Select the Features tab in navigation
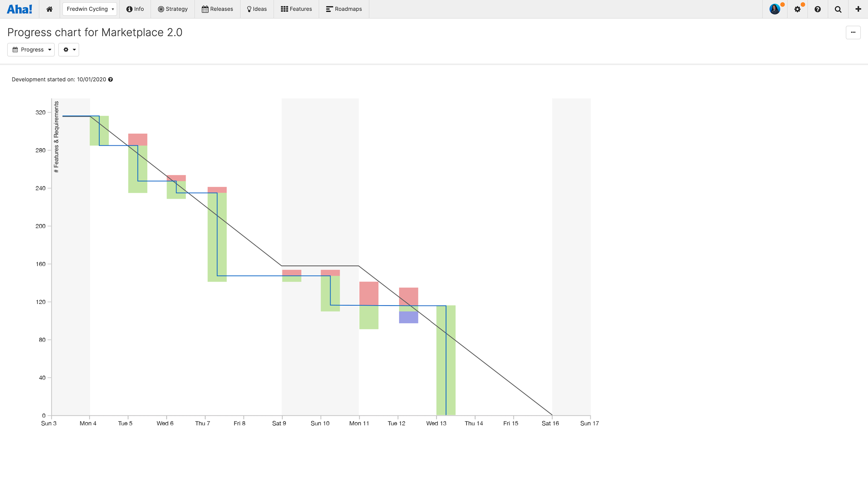868x488 pixels. [x=296, y=9]
